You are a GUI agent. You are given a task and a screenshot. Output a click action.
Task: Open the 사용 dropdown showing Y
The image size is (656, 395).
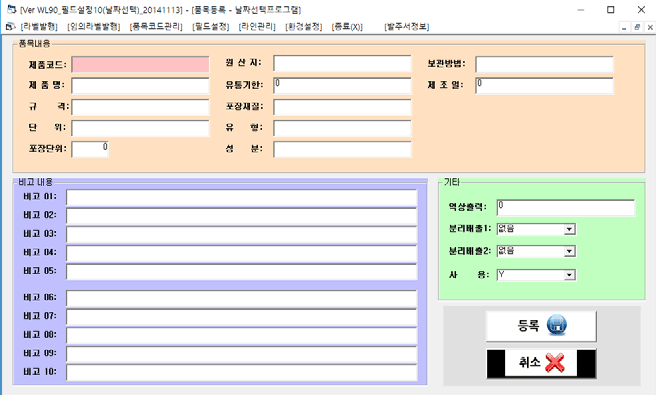click(569, 275)
